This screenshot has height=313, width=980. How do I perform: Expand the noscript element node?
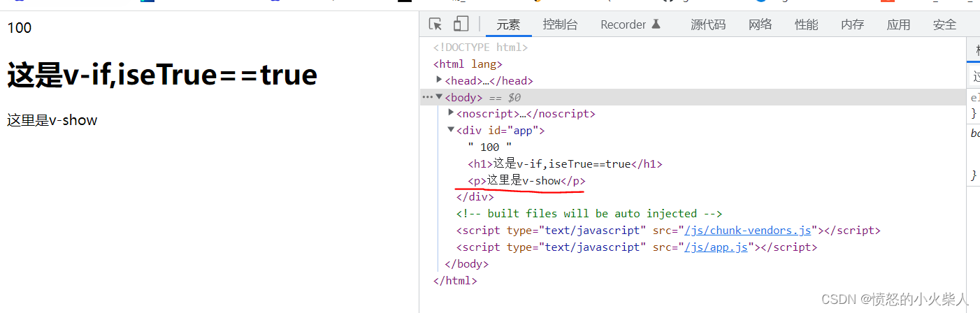[451, 112]
